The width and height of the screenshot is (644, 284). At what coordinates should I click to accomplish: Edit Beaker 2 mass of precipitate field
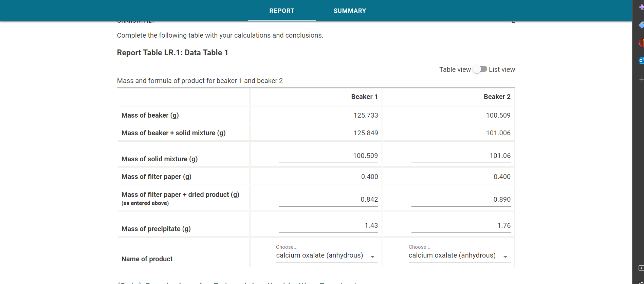point(461,226)
